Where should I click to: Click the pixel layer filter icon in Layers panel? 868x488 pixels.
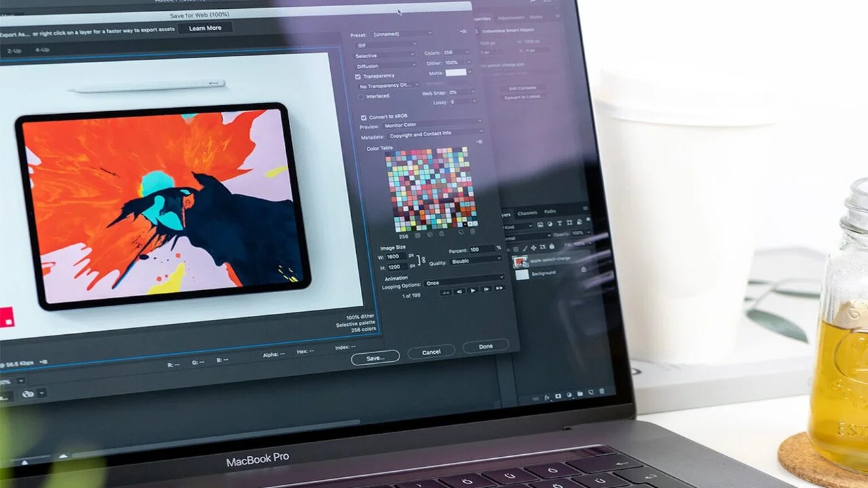tap(540, 224)
